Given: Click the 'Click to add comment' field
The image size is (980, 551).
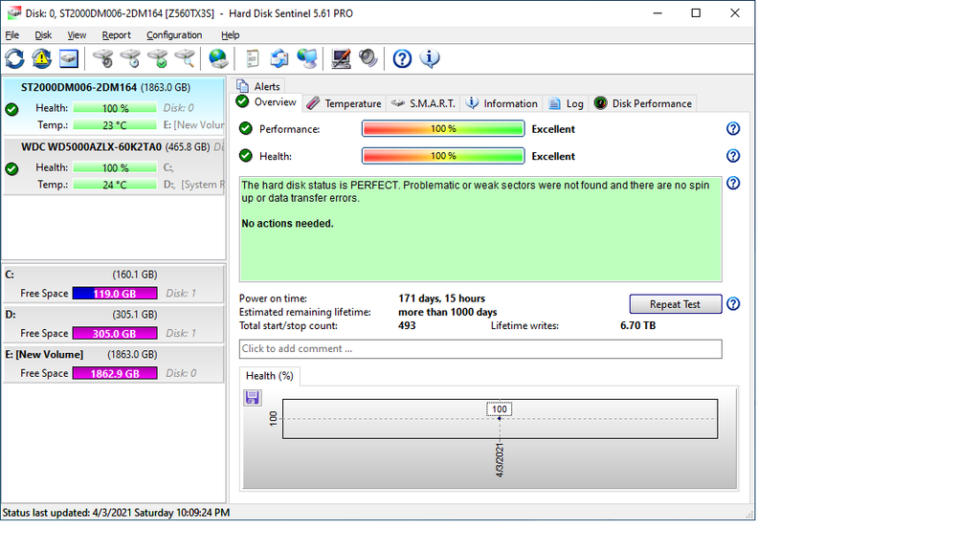Looking at the screenshot, I should click(480, 348).
